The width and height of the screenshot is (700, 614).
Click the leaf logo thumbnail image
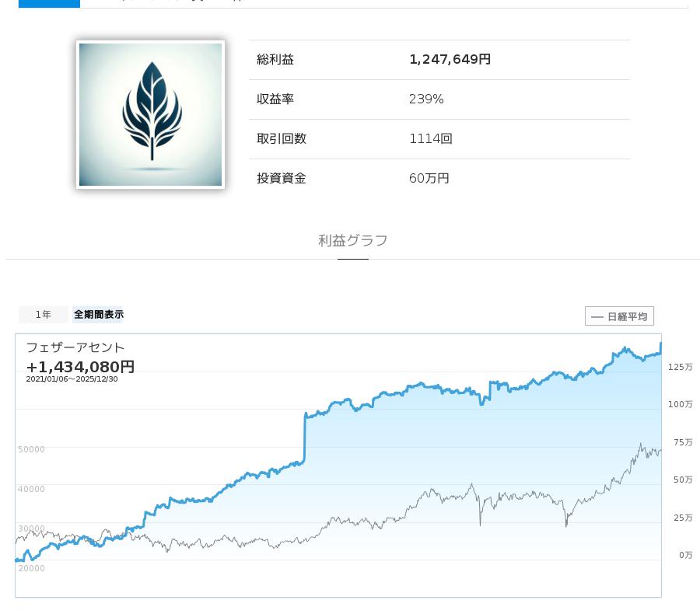(x=150, y=114)
